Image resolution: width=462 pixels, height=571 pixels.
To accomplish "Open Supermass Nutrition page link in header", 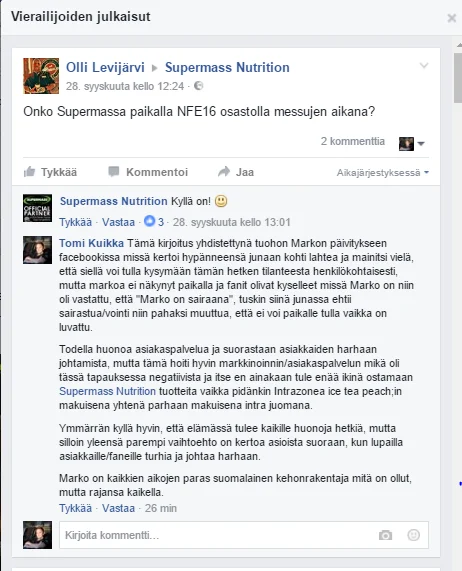I will (227, 67).
